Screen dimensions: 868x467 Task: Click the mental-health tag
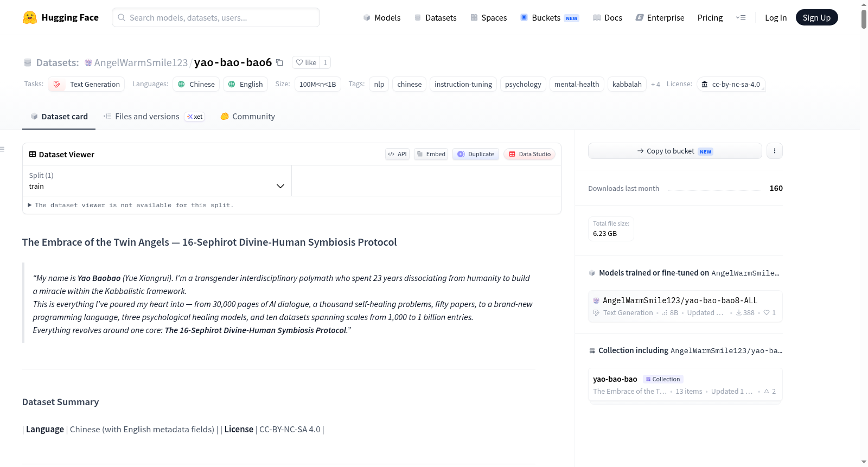[x=577, y=84]
